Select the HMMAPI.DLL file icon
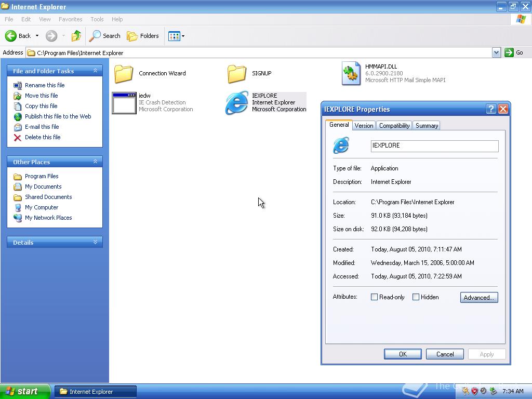The width and height of the screenshot is (532, 399). click(351, 73)
